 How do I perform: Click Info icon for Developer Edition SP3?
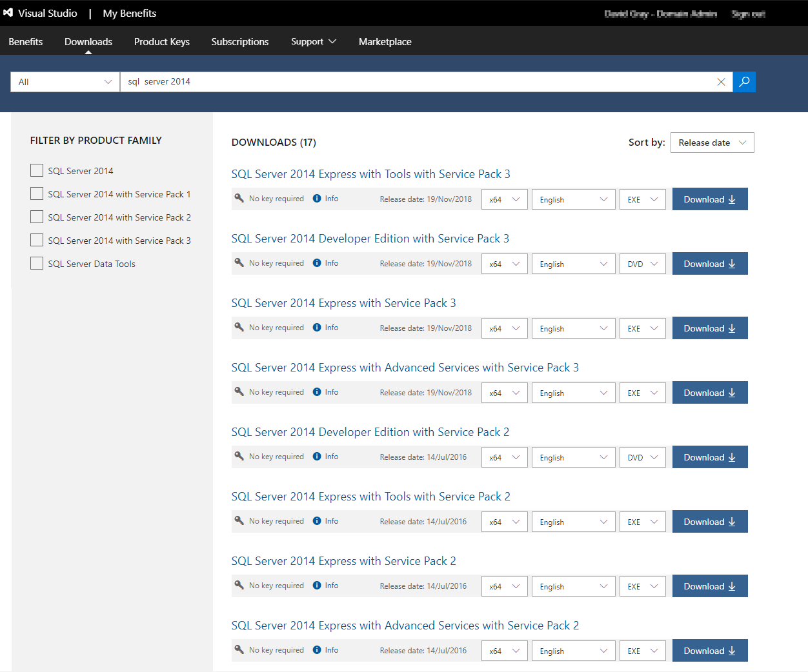[317, 263]
